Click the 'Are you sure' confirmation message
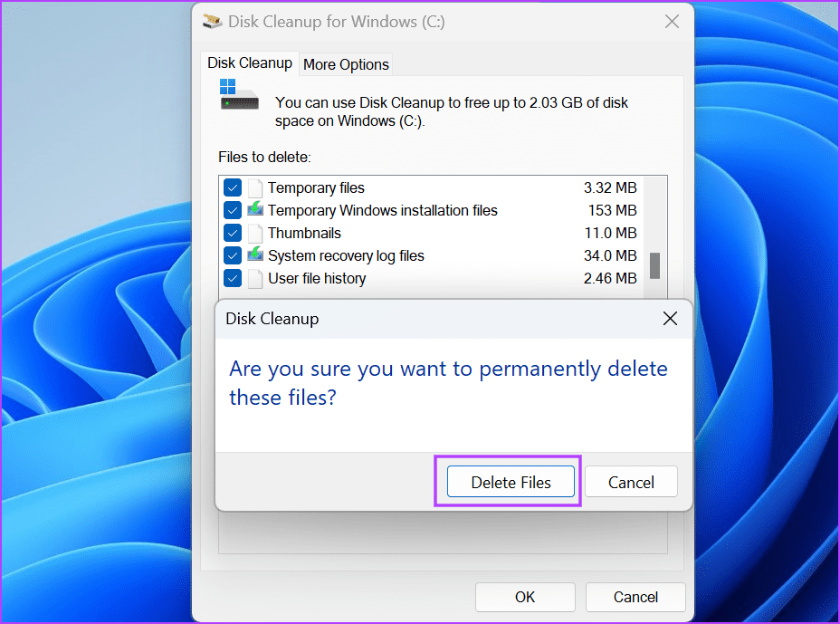 [448, 383]
